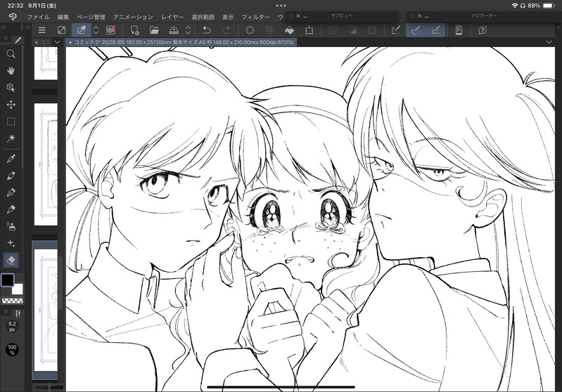Image resolution: width=562 pixels, height=392 pixels.
Task: Minimize the ナビゲーター panel
Action: 426,16
